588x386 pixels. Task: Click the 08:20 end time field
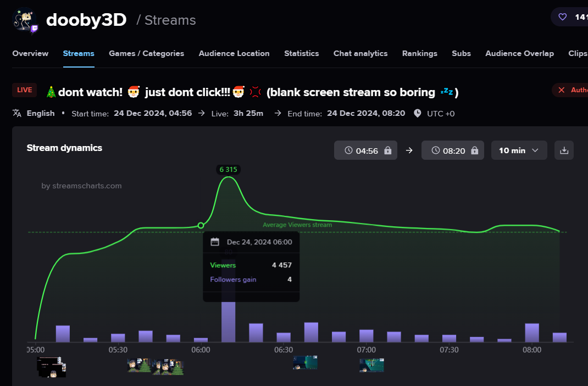coord(453,150)
